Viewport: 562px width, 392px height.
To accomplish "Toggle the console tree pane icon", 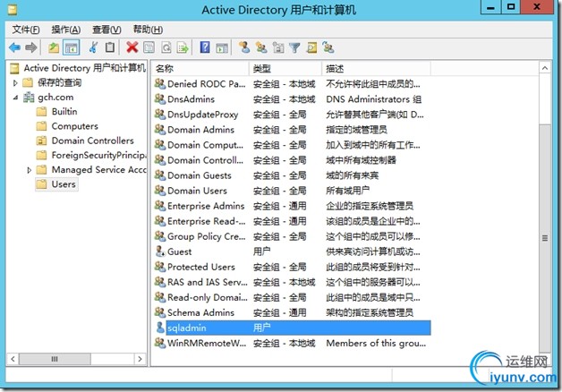I will click(x=71, y=47).
